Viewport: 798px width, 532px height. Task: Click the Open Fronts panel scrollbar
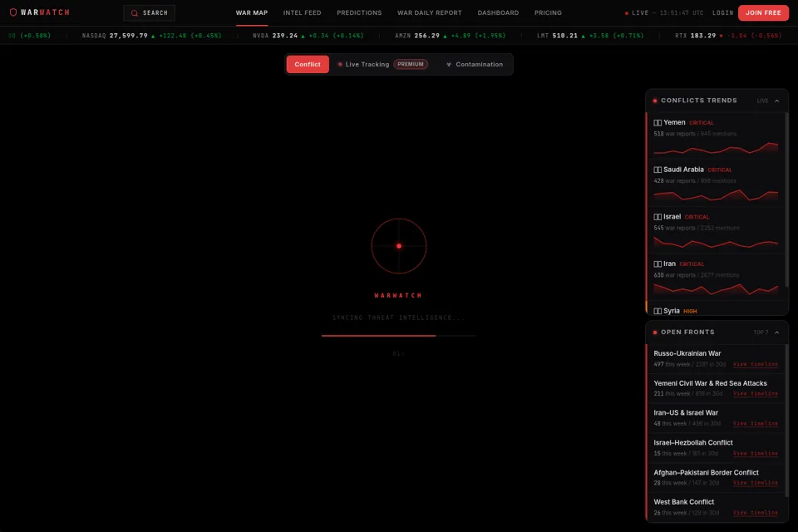pos(787,420)
